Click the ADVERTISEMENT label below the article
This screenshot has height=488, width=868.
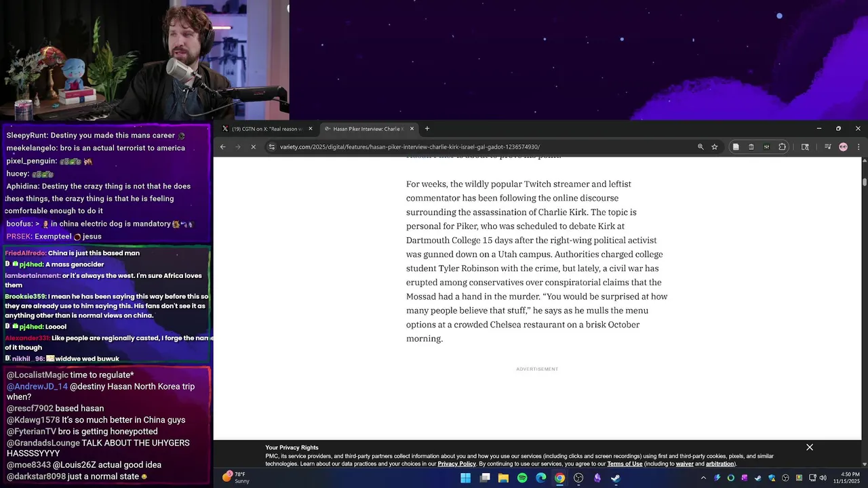pos(537,369)
